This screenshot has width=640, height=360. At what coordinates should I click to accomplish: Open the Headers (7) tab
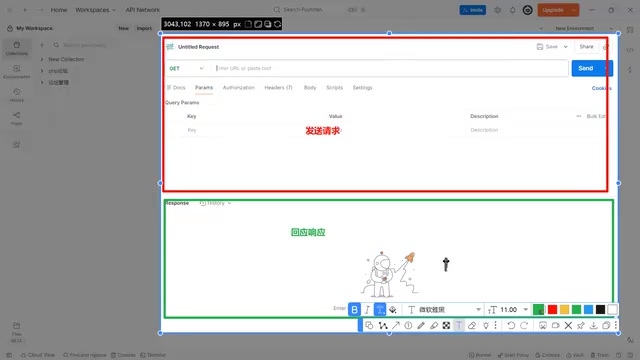tap(278, 88)
